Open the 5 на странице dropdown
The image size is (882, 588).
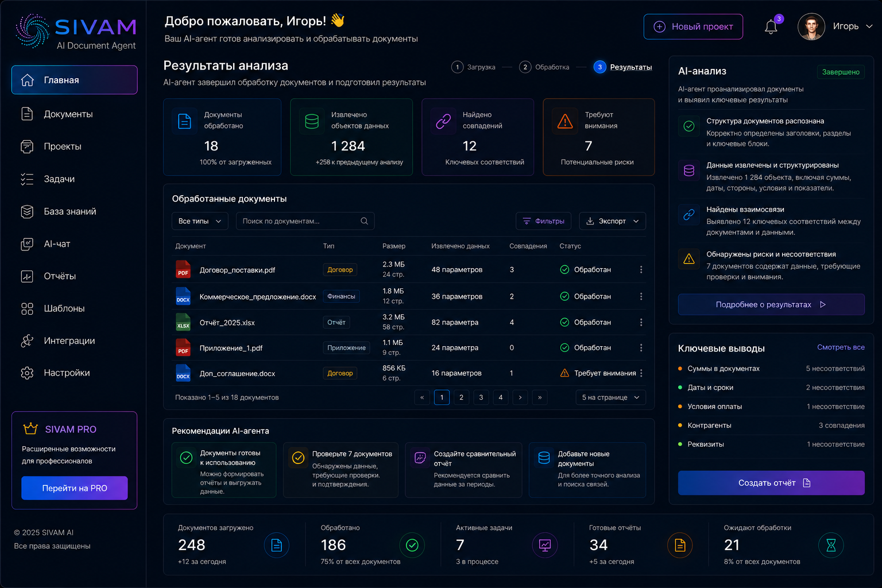tap(610, 397)
